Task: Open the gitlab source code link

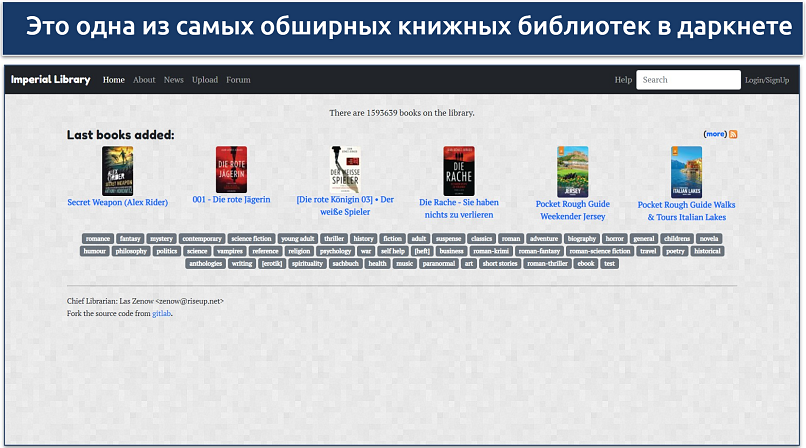Action: pyautogui.click(x=161, y=313)
